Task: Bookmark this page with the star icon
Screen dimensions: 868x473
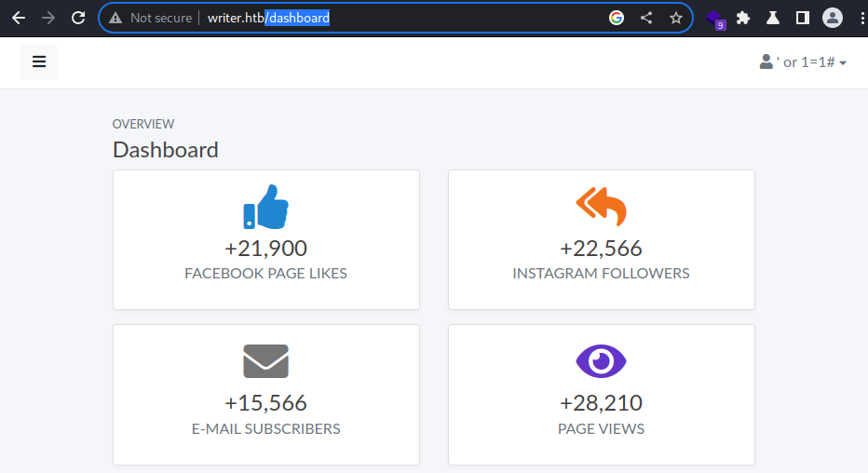Action: (676, 18)
